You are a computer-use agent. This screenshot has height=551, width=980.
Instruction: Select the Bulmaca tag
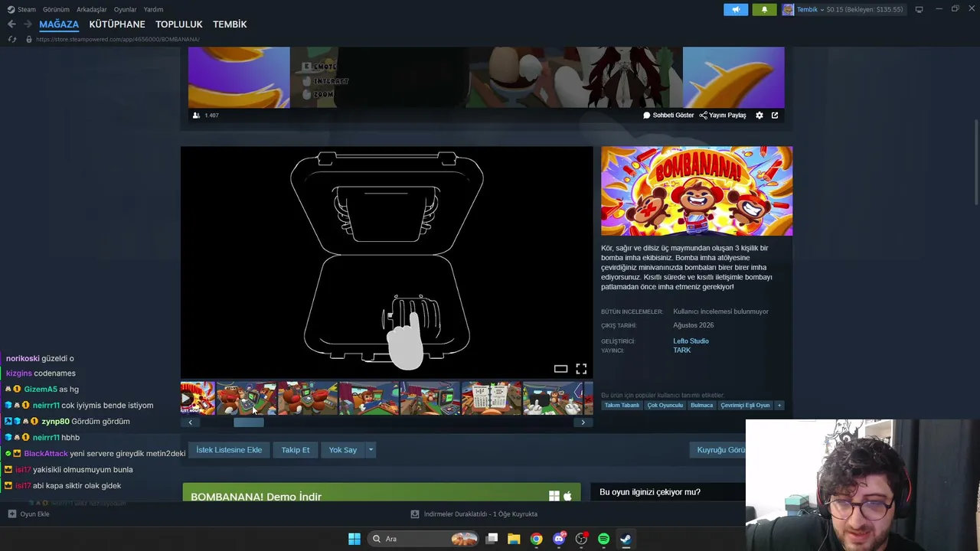coord(702,406)
